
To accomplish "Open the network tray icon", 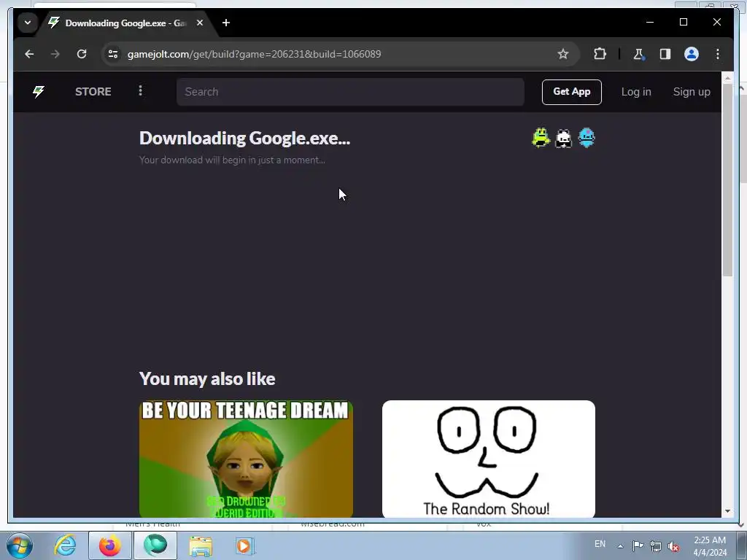I will [x=656, y=546].
